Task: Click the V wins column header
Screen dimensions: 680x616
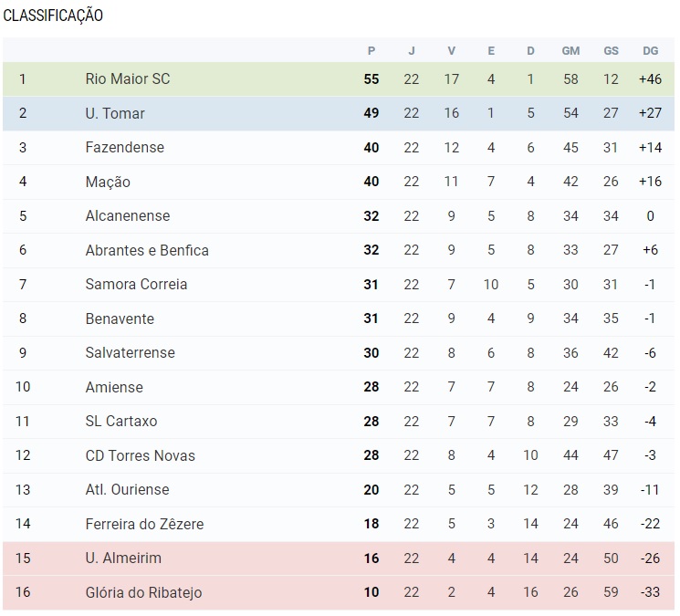Action: (x=452, y=51)
